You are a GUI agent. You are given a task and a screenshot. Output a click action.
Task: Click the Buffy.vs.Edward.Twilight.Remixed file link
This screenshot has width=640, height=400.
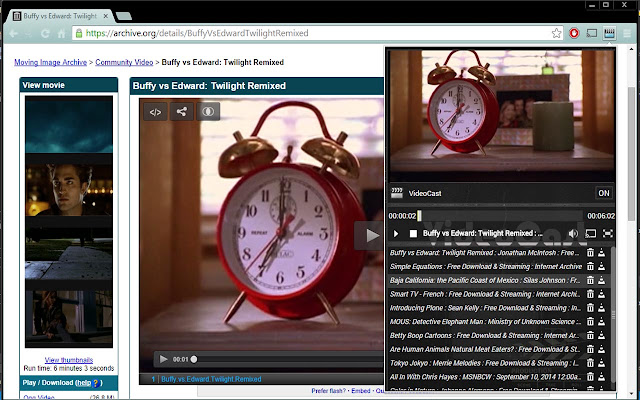click(211, 379)
